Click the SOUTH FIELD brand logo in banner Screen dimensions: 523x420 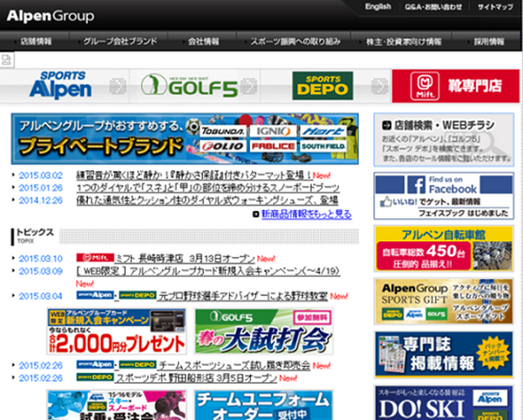pos(323,146)
